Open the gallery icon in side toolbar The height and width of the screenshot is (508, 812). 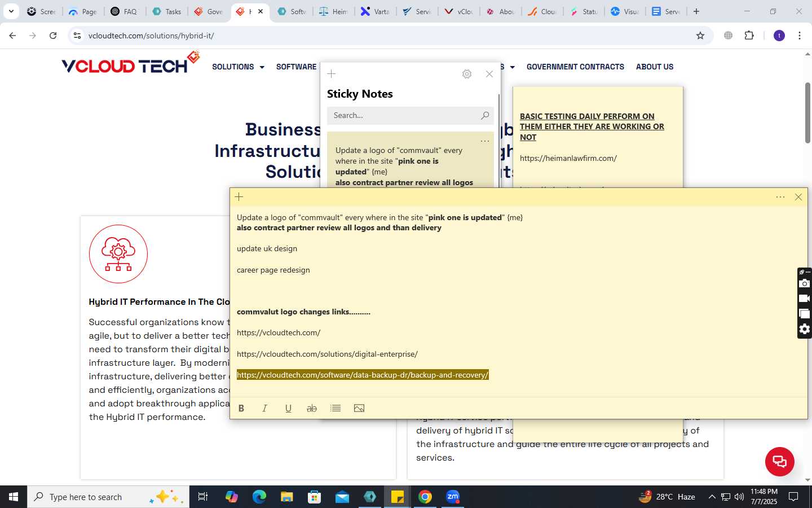805,314
